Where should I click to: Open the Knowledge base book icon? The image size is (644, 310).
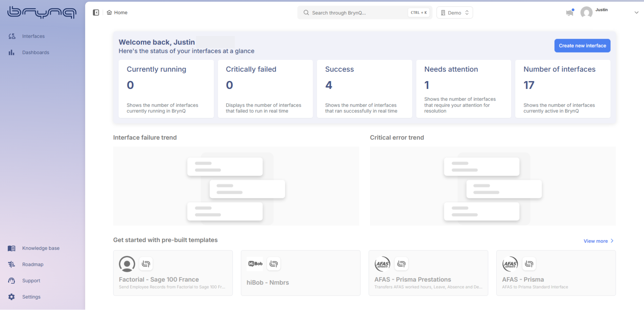coord(12,248)
